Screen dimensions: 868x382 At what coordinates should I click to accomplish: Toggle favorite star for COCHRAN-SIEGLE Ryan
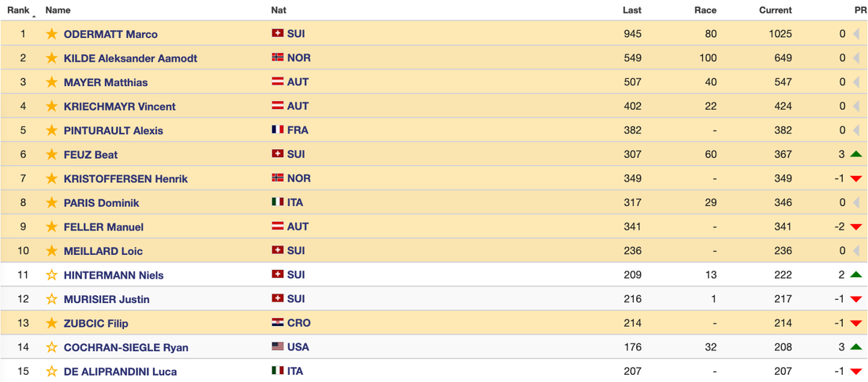[51, 347]
